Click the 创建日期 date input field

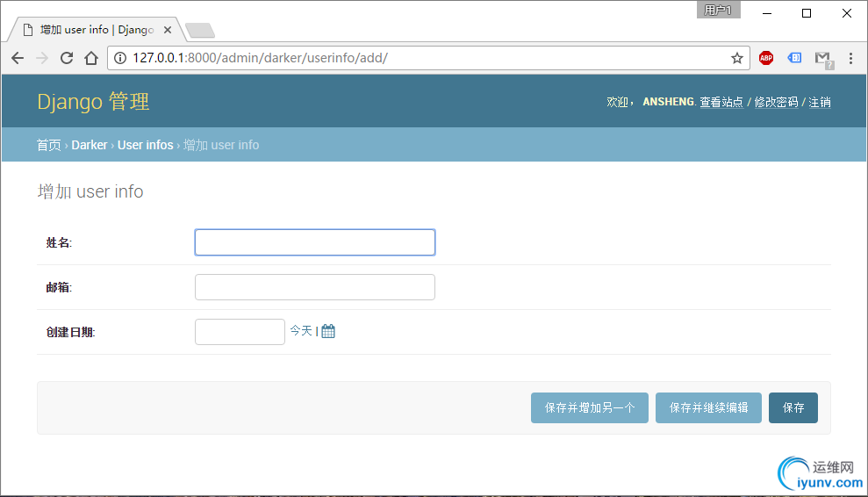point(240,332)
